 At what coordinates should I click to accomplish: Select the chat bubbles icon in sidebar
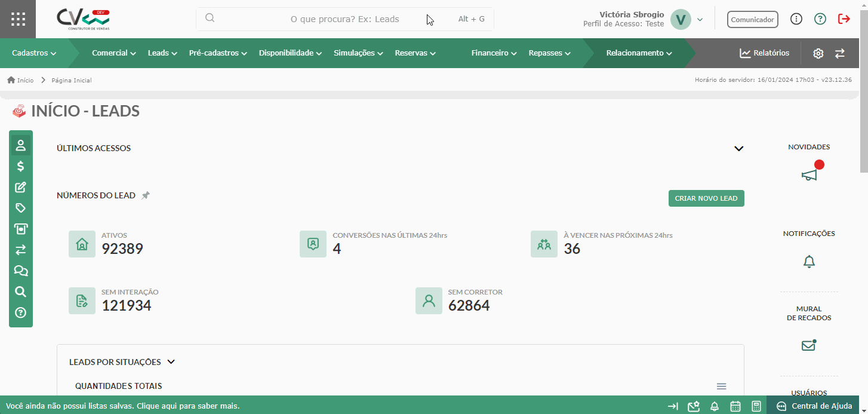21,271
